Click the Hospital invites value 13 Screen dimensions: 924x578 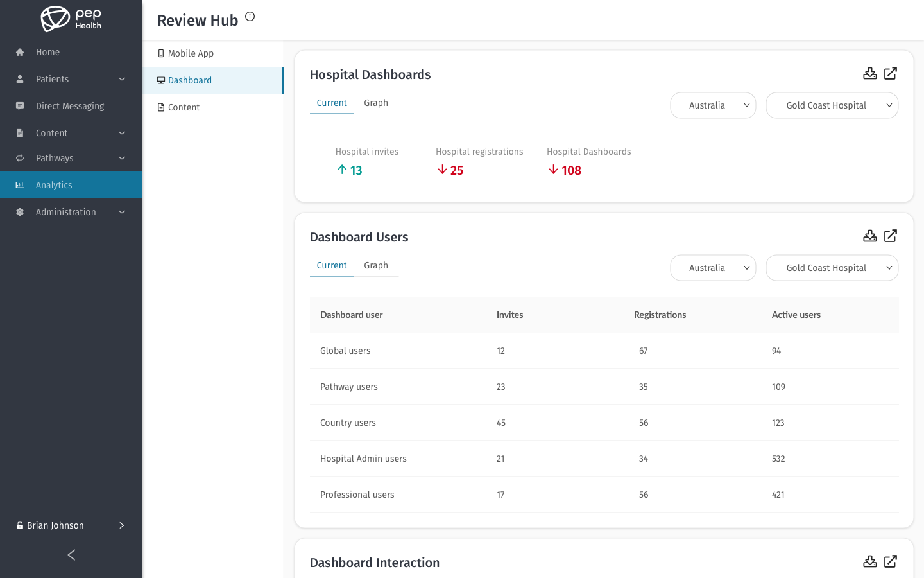pos(356,170)
